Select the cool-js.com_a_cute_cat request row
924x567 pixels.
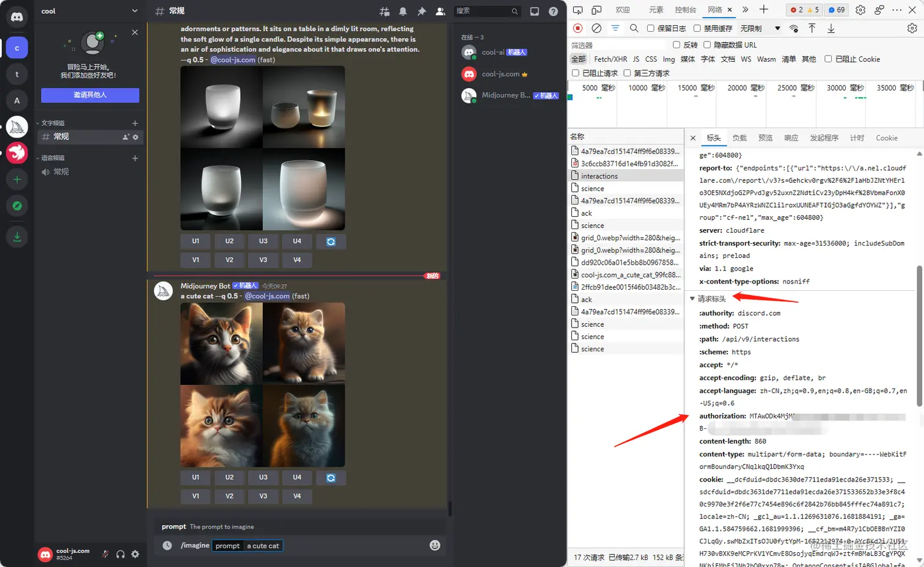tap(625, 275)
